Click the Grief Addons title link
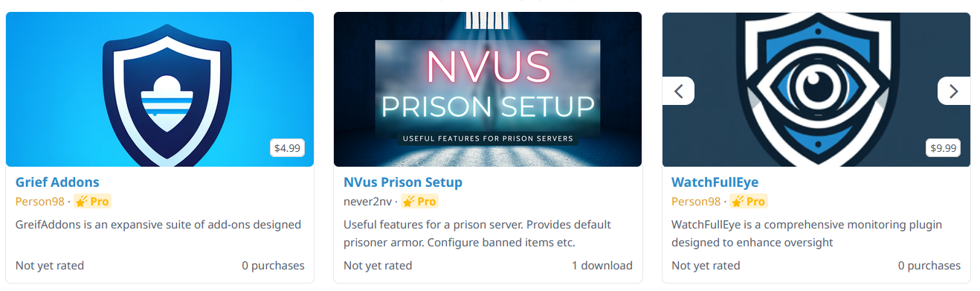The height and width of the screenshot is (291, 980). (57, 182)
